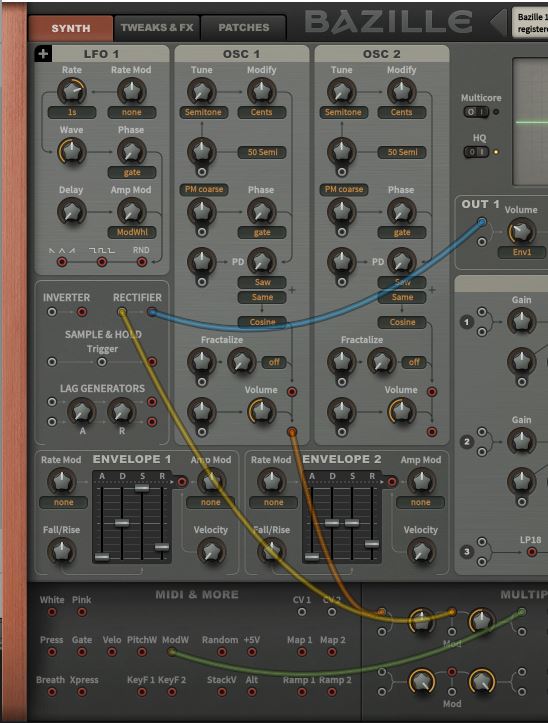Screen dimensions: 548x723
Task: Click the PitchW output jack
Action: pyautogui.click(x=142, y=652)
